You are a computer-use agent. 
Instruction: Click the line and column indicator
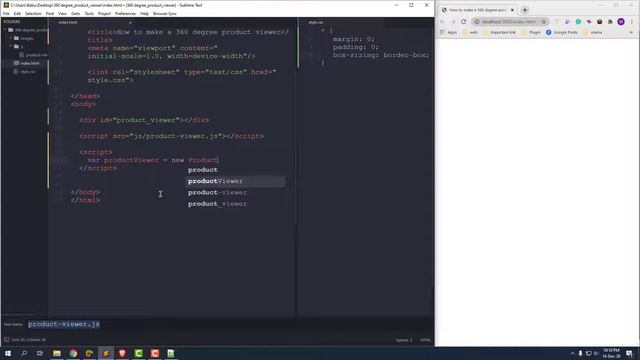click(x=29, y=340)
